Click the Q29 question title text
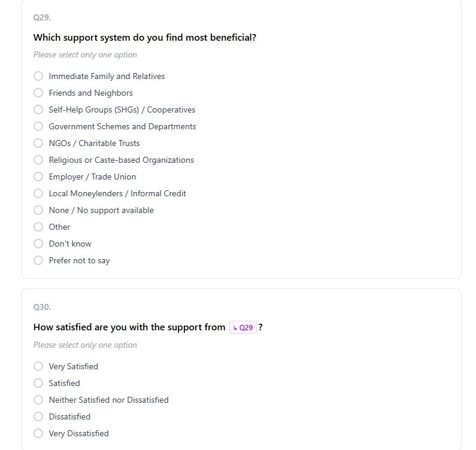Viewport: 476px width, 450px height. pyautogui.click(x=144, y=37)
